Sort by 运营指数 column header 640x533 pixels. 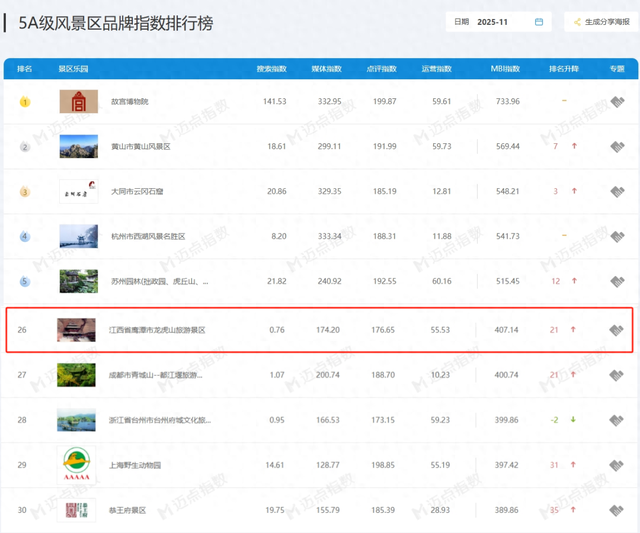click(437, 69)
